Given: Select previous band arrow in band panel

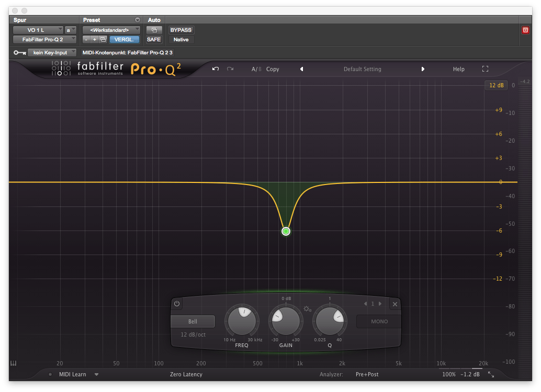Looking at the screenshot, I should (x=365, y=304).
